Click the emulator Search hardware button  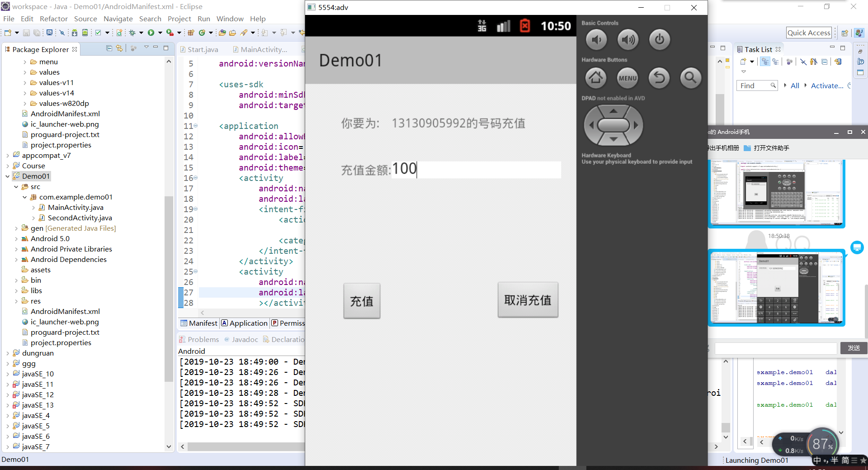pyautogui.click(x=690, y=78)
